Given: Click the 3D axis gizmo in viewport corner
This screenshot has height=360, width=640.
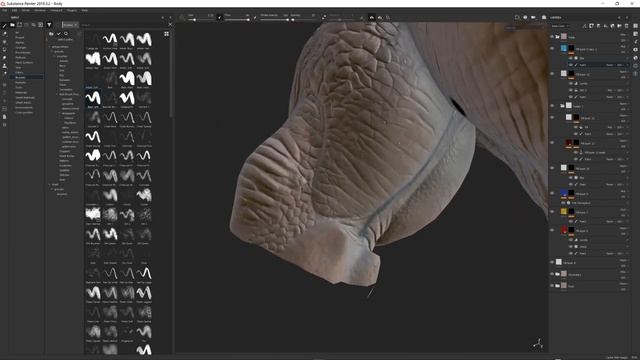Looking at the screenshot, I should pos(538,344).
